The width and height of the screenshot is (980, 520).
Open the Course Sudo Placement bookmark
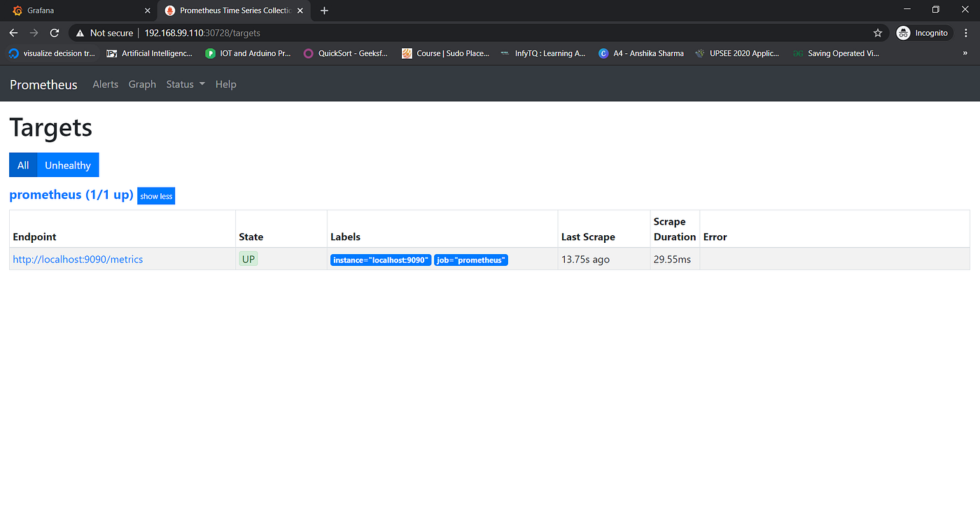point(446,53)
